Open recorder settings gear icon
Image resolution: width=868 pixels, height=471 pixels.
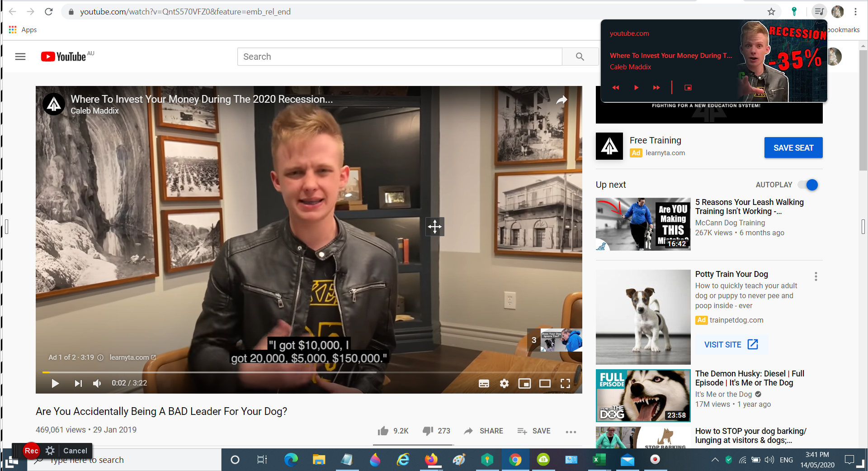[50, 451]
